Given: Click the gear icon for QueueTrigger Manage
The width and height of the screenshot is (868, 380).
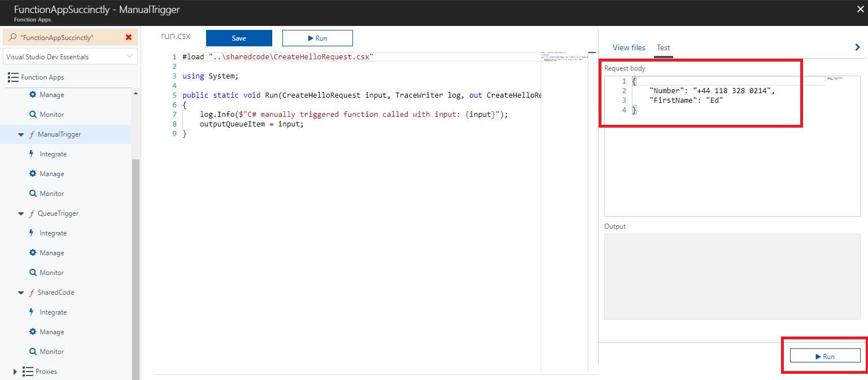Looking at the screenshot, I should click(x=32, y=252).
